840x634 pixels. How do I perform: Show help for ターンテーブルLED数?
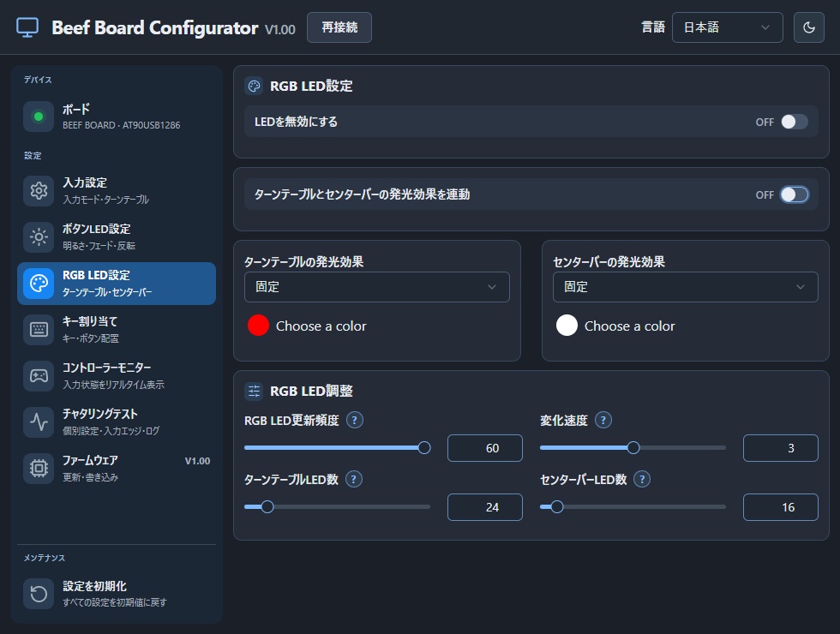pyautogui.click(x=353, y=479)
